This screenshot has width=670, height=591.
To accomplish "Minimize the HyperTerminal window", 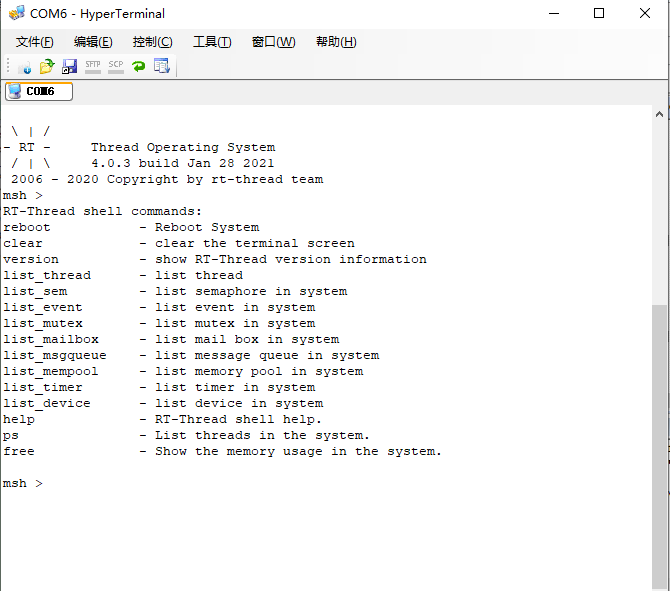I will coord(554,13).
